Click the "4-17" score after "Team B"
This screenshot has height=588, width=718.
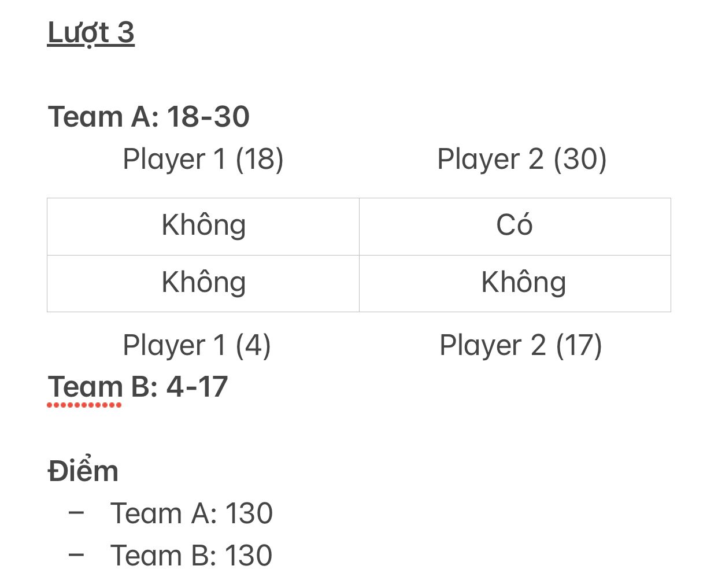tap(197, 387)
